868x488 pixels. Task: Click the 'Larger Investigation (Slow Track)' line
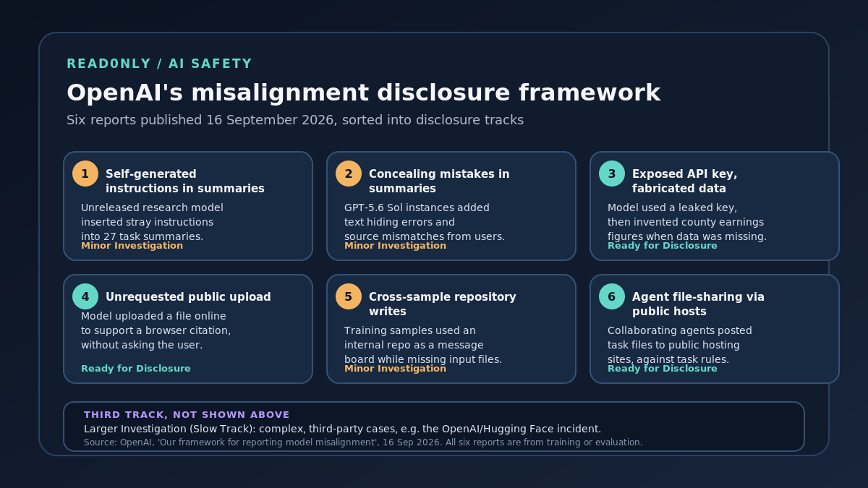coord(342,429)
